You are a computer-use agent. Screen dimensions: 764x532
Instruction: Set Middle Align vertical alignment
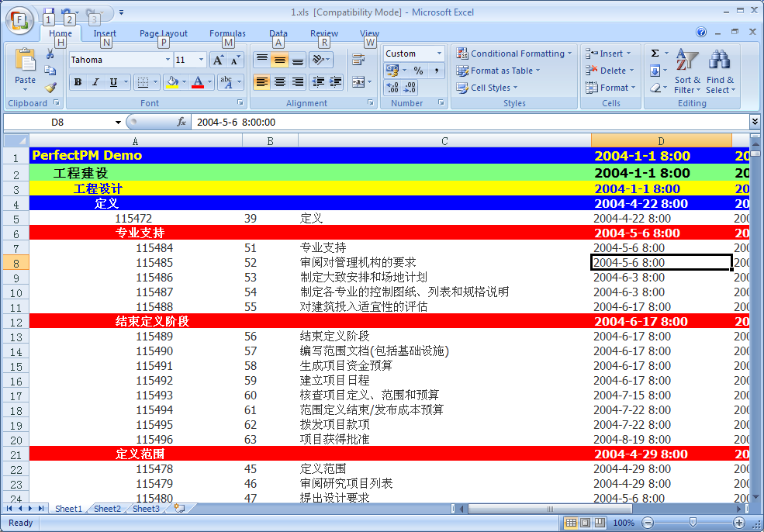(x=280, y=60)
